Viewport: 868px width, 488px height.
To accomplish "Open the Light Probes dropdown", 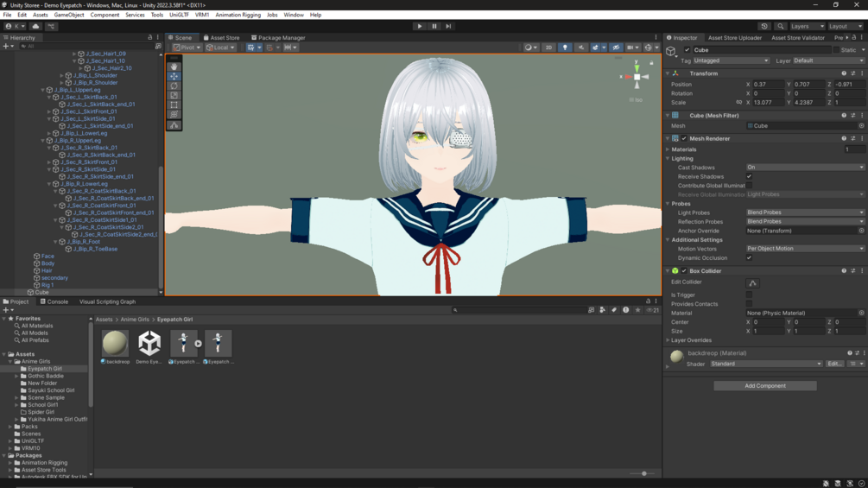I will pos(805,212).
